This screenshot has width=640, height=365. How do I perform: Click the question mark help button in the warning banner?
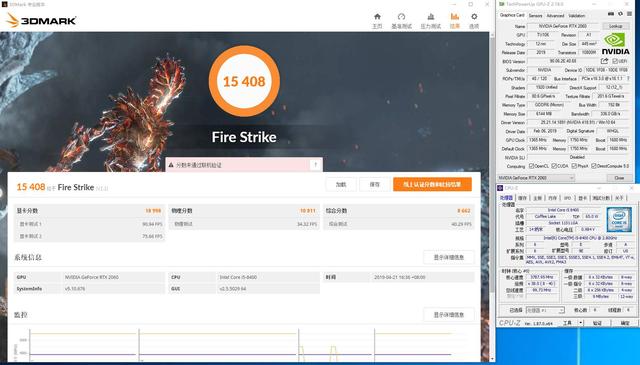(x=316, y=165)
